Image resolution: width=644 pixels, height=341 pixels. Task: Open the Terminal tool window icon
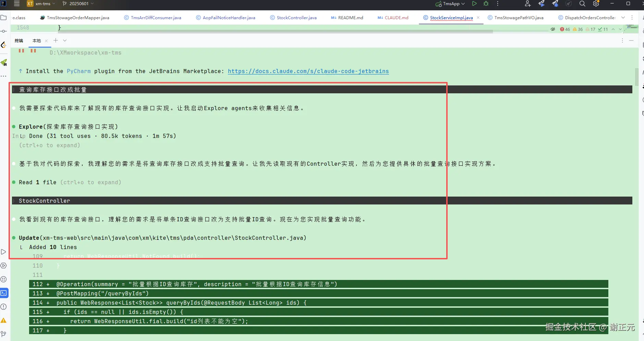coord(4,293)
